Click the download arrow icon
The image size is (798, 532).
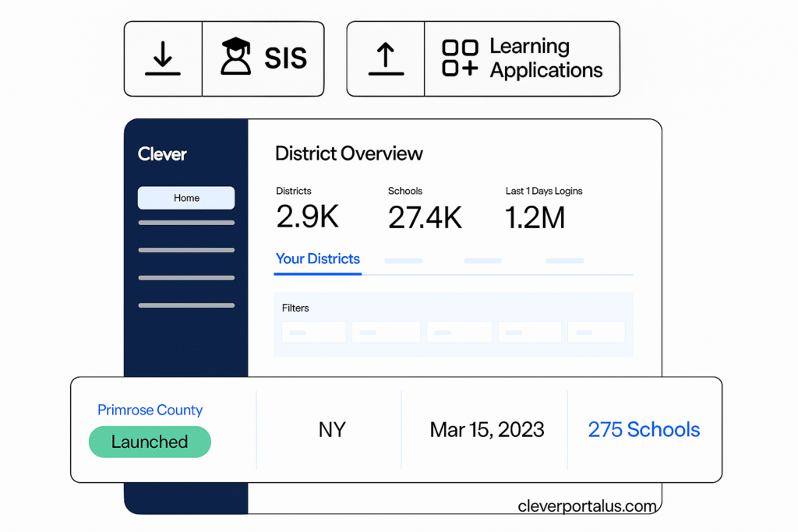click(x=163, y=59)
